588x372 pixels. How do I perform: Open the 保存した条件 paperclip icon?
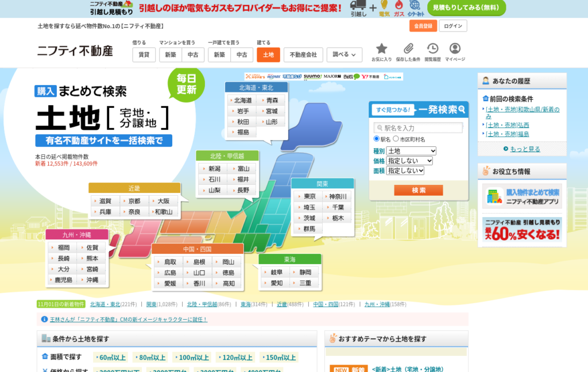coord(408,49)
